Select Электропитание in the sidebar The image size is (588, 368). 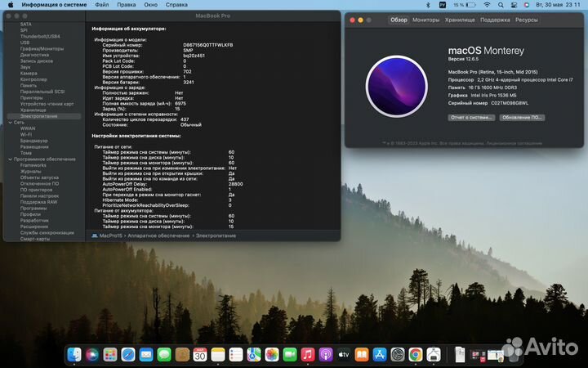44,116
